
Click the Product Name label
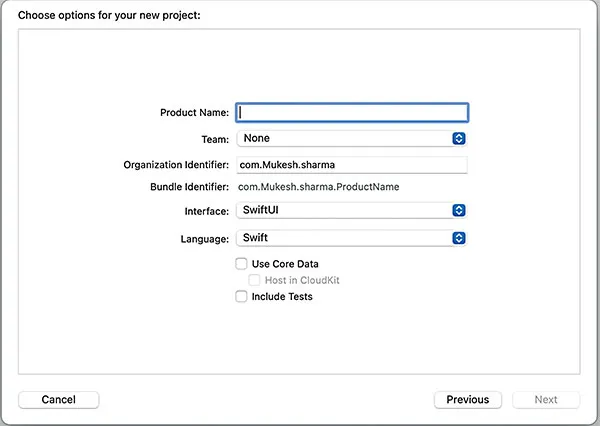(x=195, y=113)
